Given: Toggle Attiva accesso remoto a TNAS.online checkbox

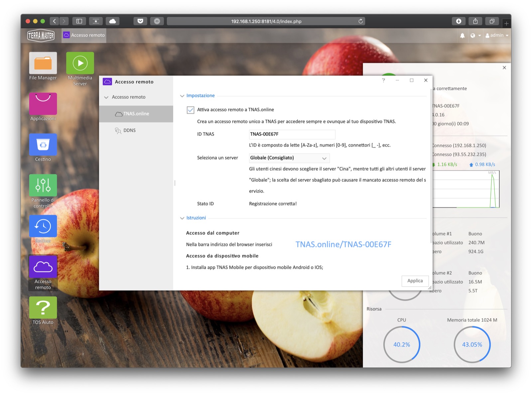Looking at the screenshot, I should pos(191,110).
